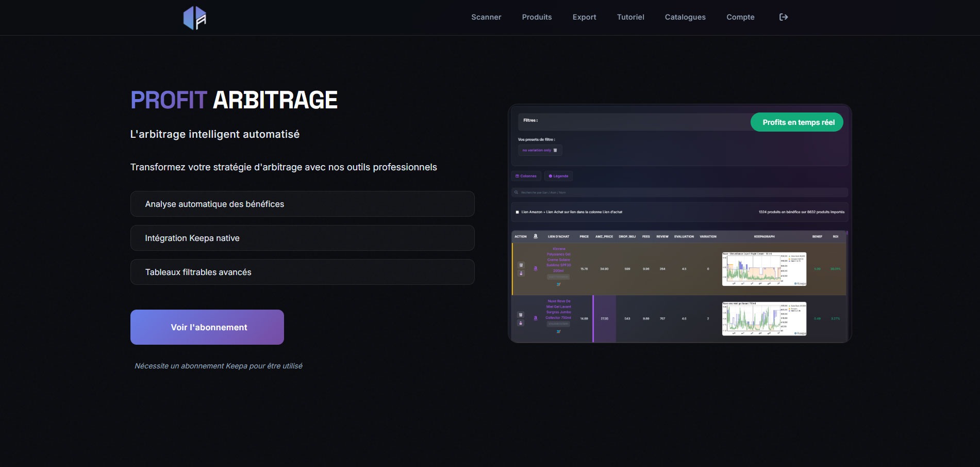Toggle the Lien Amazon + Lien Achat checkbox
This screenshot has width=980, height=467.
tap(517, 212)
